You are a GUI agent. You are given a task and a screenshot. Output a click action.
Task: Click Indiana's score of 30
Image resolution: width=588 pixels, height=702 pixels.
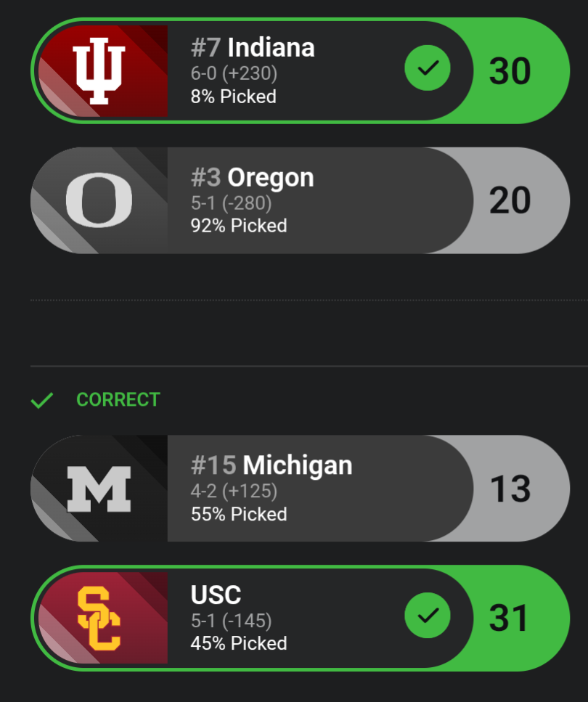(x=510, y=71)
